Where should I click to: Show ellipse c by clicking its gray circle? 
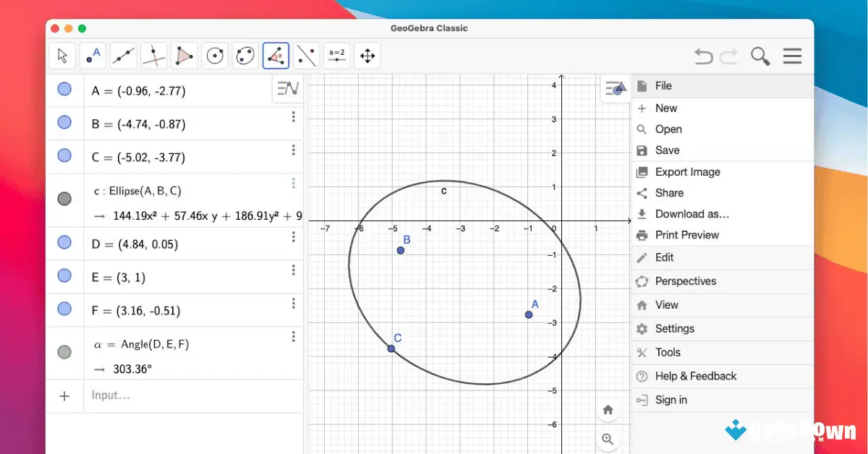[65, 198]
